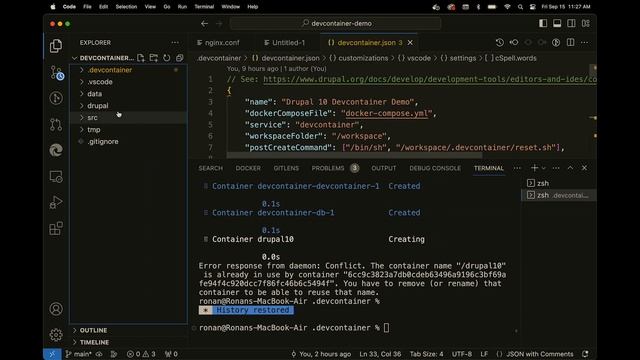
Task: Open the Selection menu in menu bar
Action: [126, 7]
